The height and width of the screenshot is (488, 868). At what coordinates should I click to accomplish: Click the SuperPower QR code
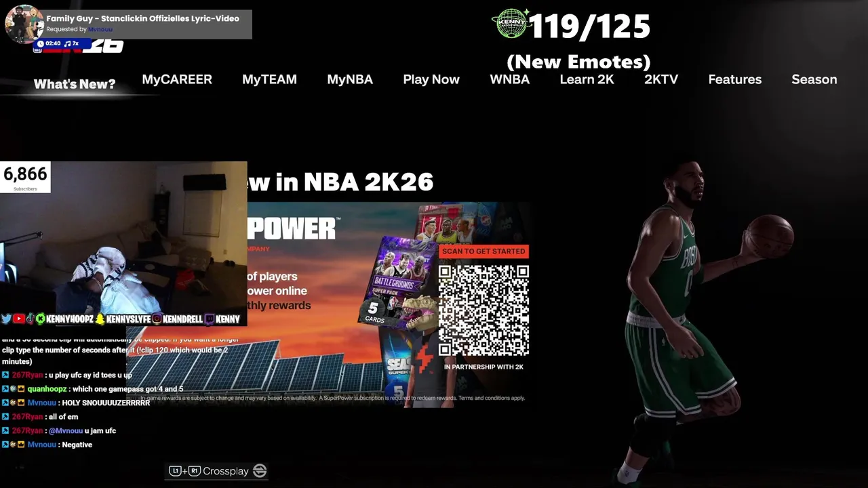click(x=484, y=310)
